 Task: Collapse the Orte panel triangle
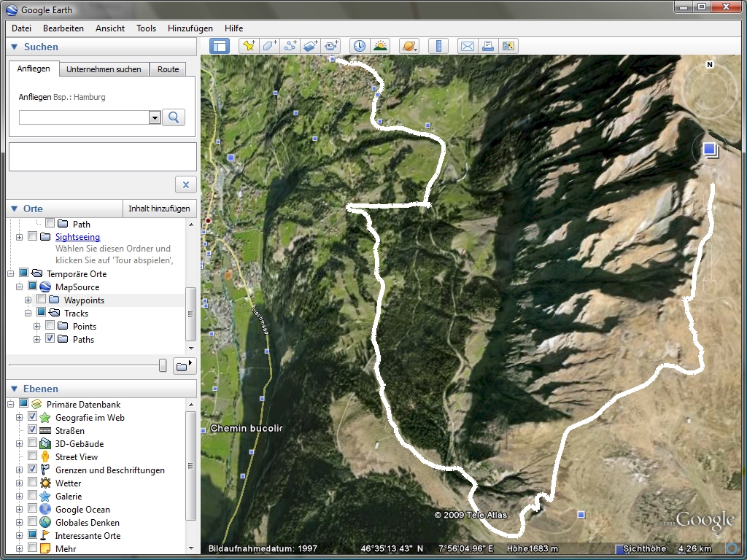pos(15,209)
